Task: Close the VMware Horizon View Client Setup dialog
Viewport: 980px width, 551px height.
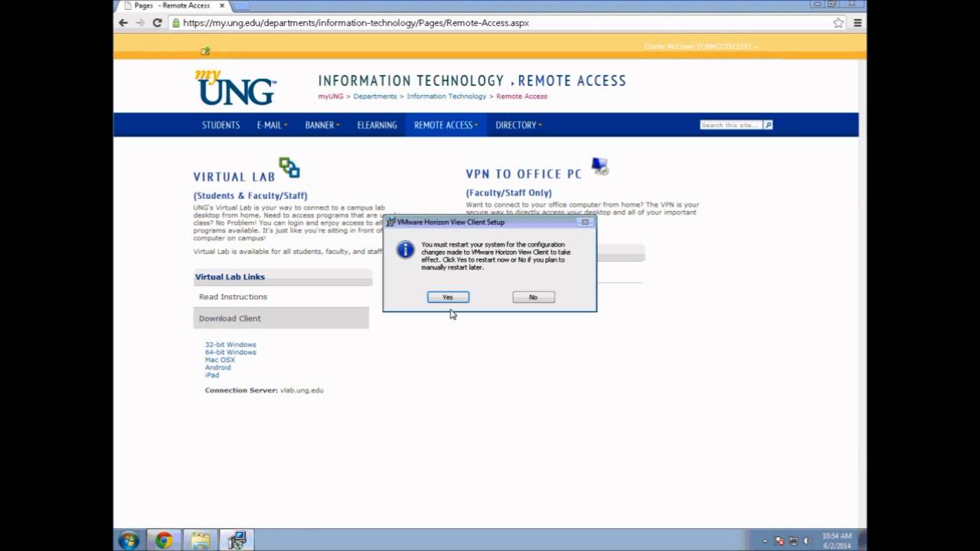Action: click(585, 222)
